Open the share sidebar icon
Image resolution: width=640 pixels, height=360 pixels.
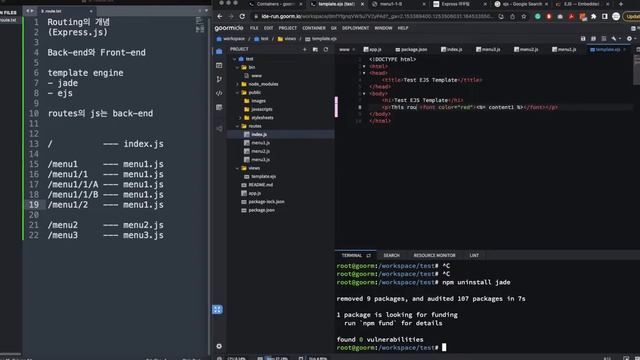click(219, 129)
